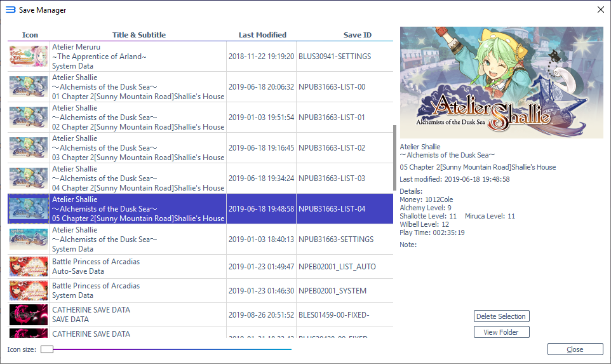Sort by Last Modified column header
The image size is (611, 364).
click(262, 35)
